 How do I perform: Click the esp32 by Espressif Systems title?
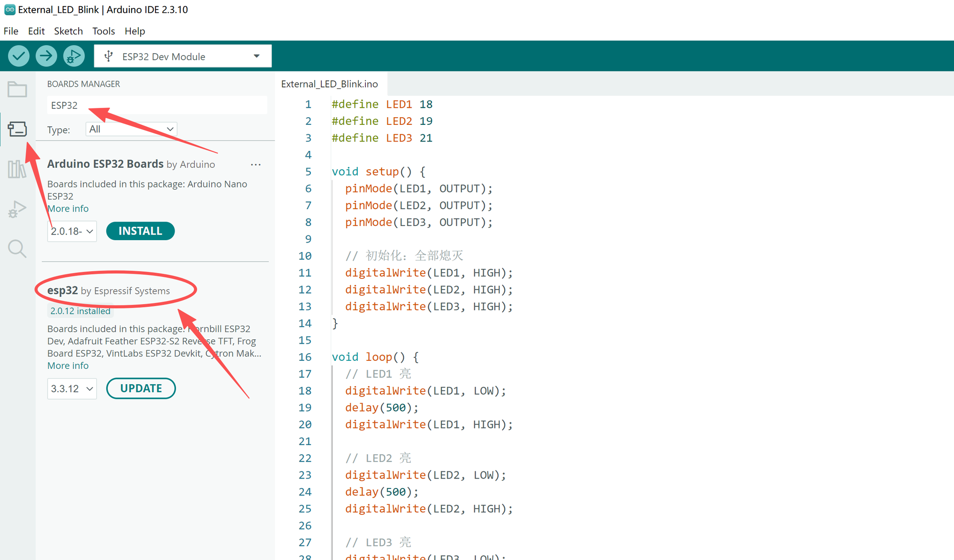(108, 290)
